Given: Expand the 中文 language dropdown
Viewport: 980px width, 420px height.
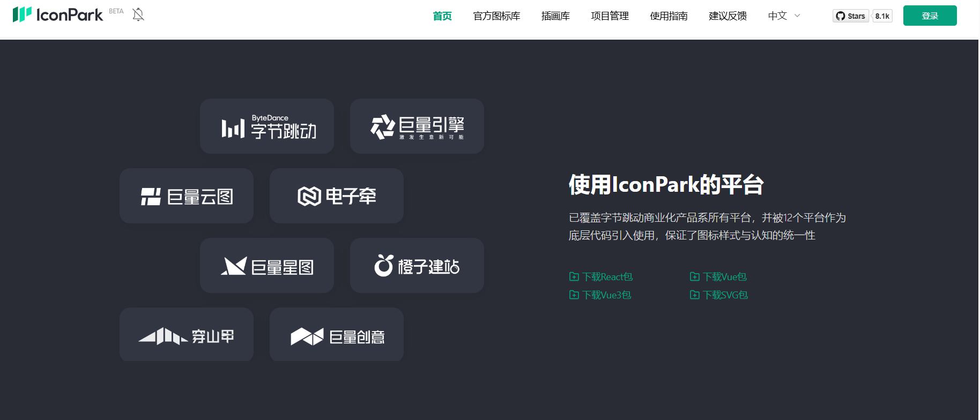Looking at the screenshot, I should click(x=784, y=16).
